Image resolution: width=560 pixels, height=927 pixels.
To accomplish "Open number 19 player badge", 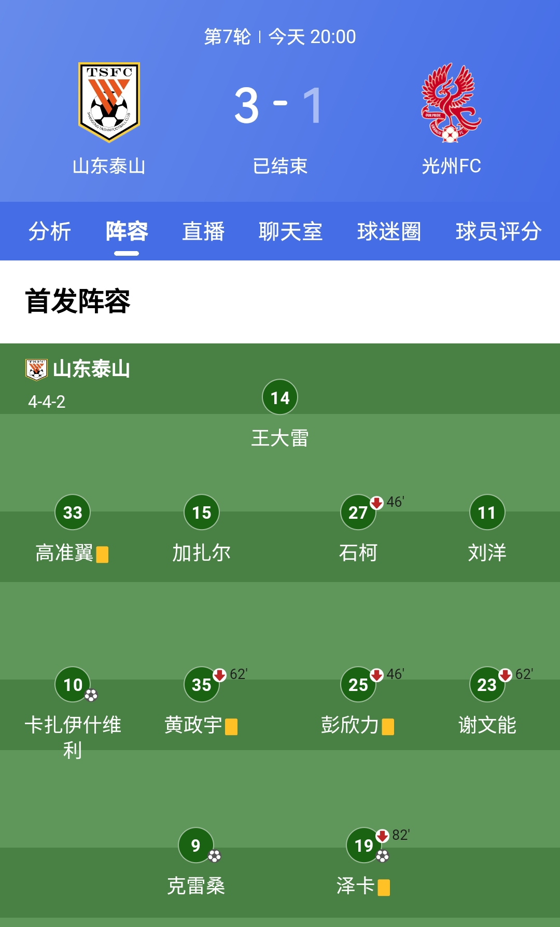I will coord(363,845).
